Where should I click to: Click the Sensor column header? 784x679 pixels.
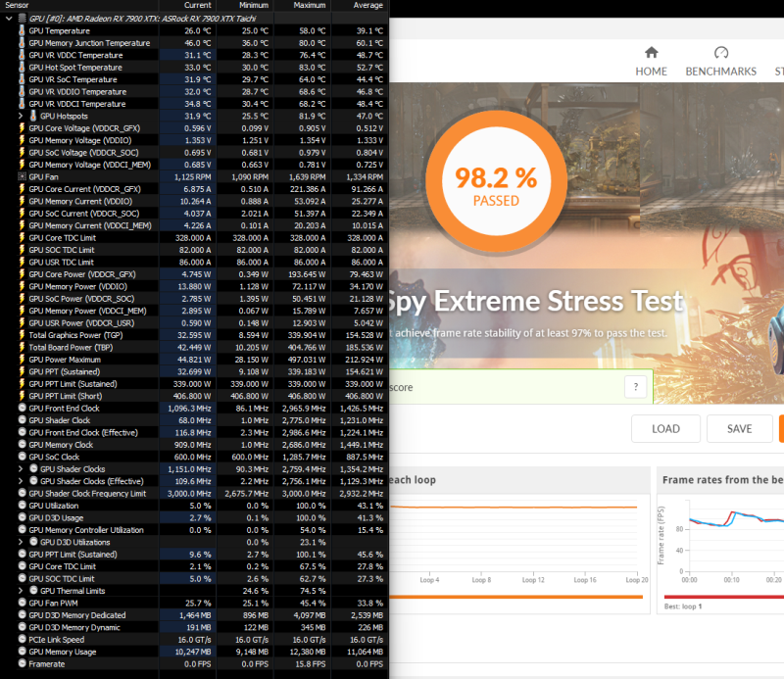tap(18, 5)
